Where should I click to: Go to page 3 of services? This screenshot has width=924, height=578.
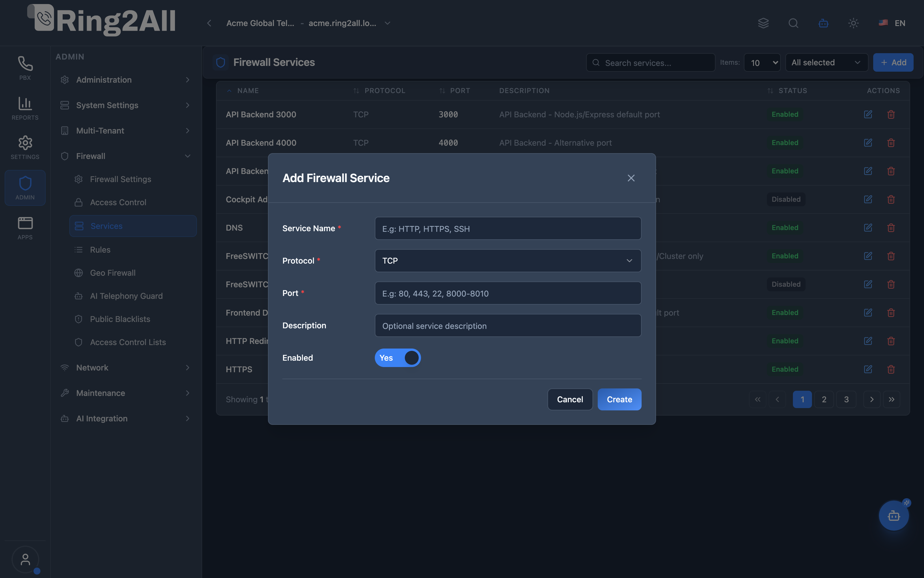tap(846, 399)
